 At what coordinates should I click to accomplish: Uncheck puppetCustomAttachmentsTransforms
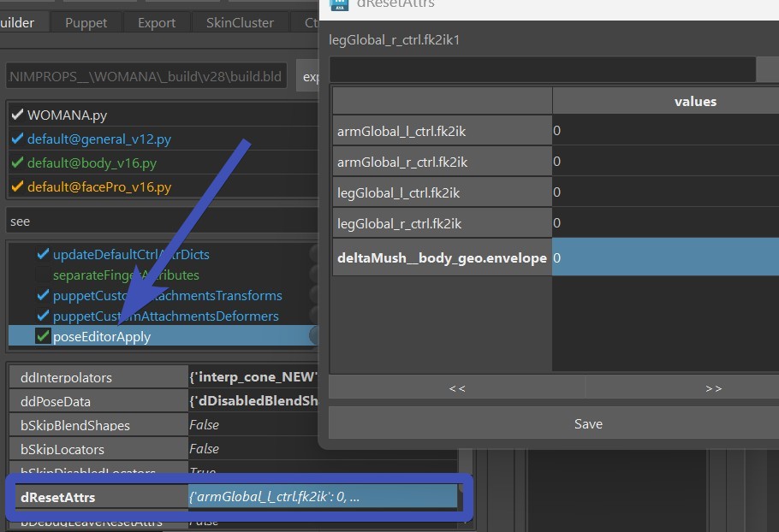[43, 295]
